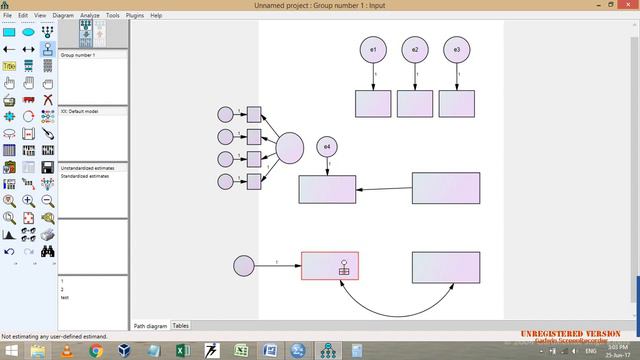
Task: Select the single-headed path arrow tool
Action: coord(9,49)
